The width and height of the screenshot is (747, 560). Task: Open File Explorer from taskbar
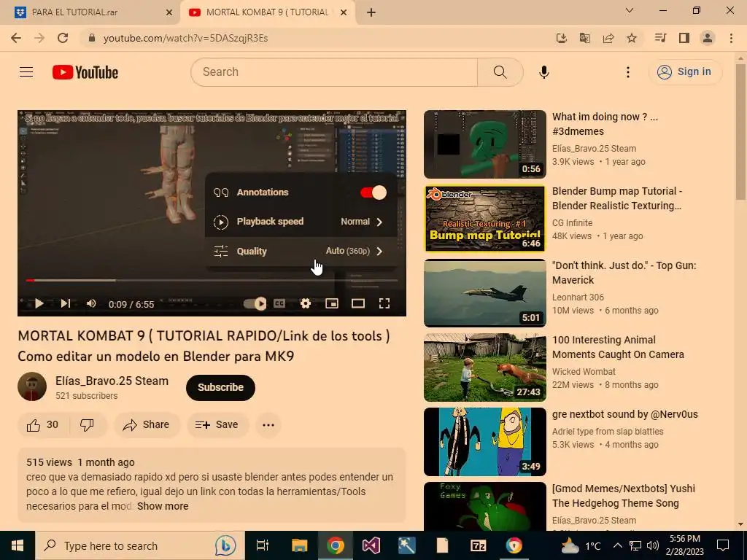(x=300, y=545)
